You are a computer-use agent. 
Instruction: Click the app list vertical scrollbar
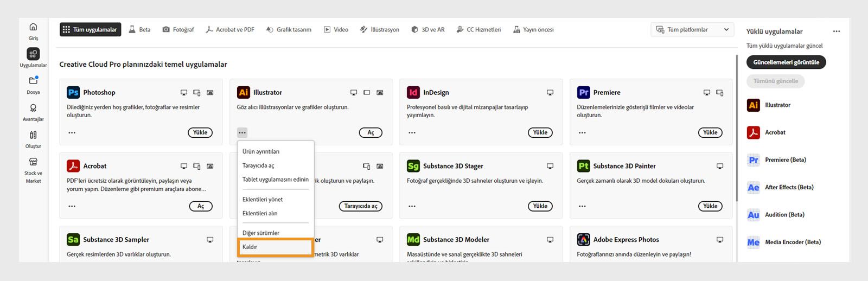736,127
